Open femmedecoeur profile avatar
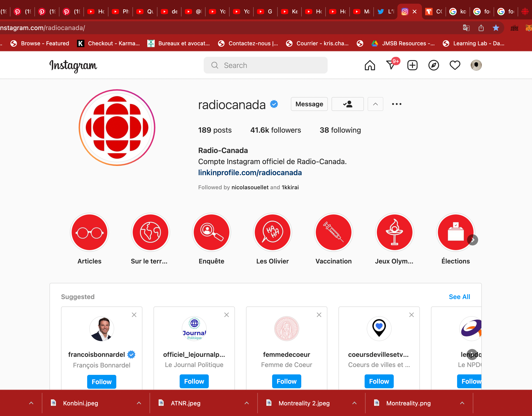Screen dimensions: 532x416 click(286, 329)
